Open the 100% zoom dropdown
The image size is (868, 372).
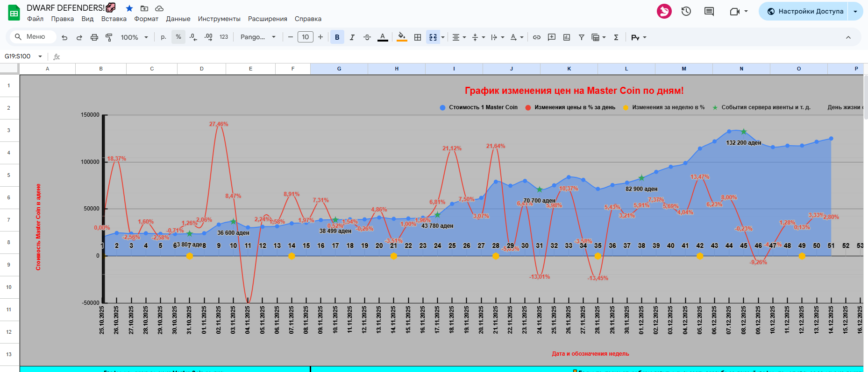pyautogui.click(x=135, y=37)
